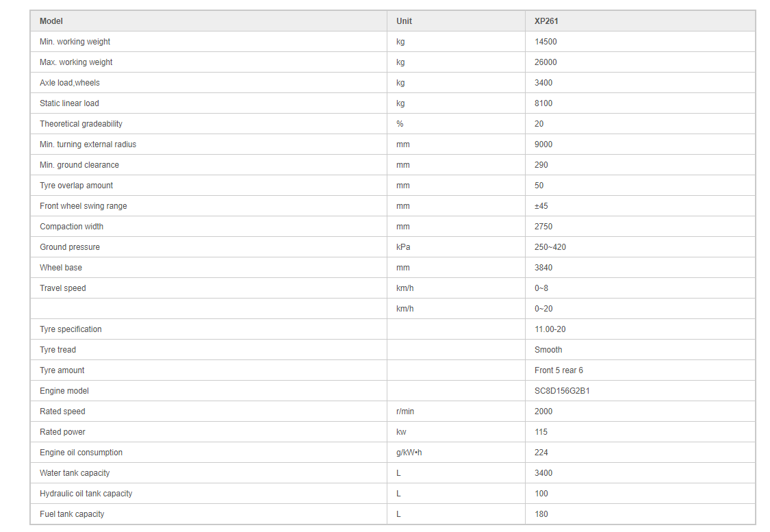
Task: Select the Static linear load value 8100
Action: point(543,103)
